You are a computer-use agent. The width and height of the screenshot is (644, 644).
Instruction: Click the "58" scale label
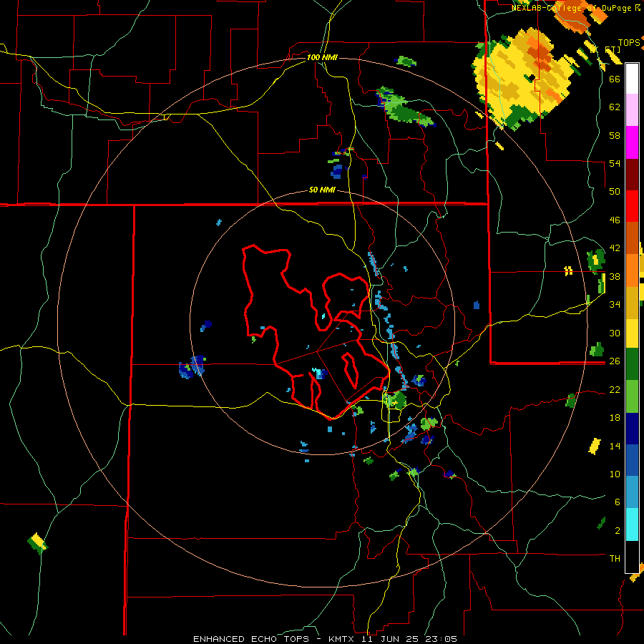coord(615,135)
